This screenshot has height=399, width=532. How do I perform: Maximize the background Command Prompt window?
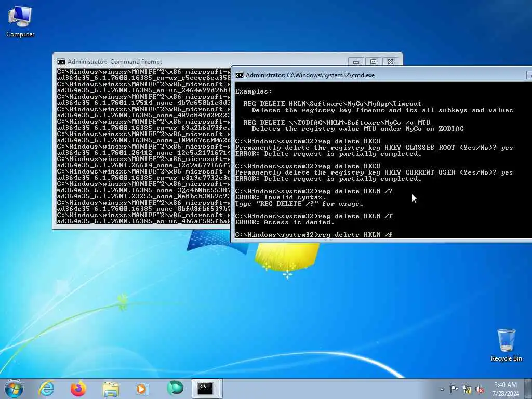click(373, 62)
